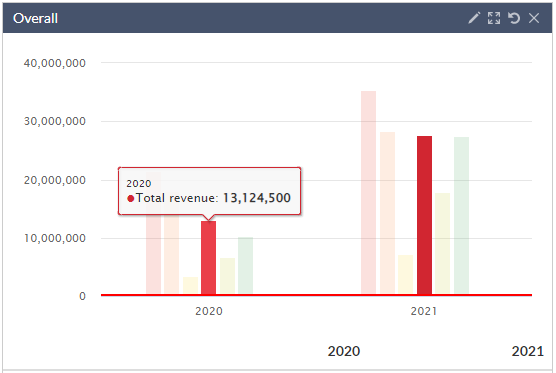This screenshot has height=373, width=556.
Task: Expand the Overall chart to fullscreen
Action: click(494, 18)
